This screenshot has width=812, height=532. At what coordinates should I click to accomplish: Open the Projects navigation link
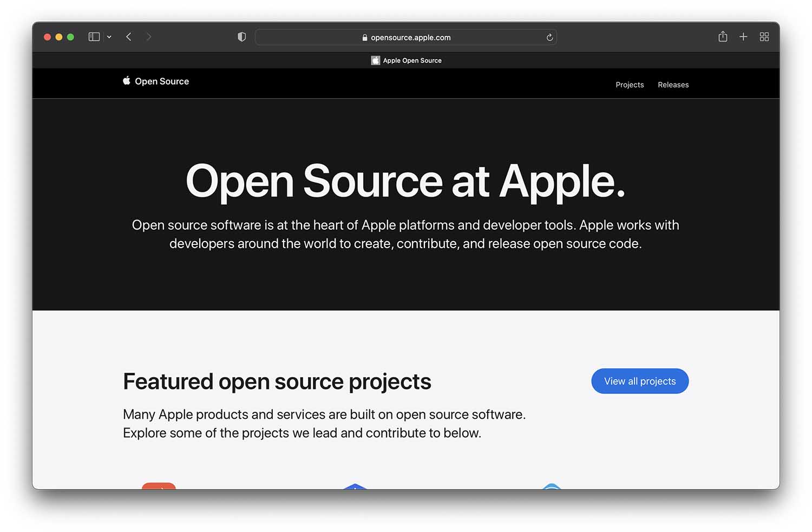tap(630, 85)
